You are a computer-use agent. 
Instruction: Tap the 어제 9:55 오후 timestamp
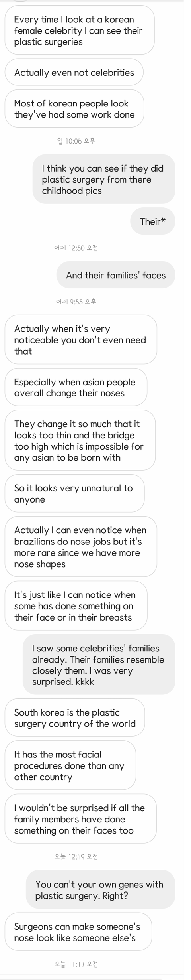click(x=76, y=302)
